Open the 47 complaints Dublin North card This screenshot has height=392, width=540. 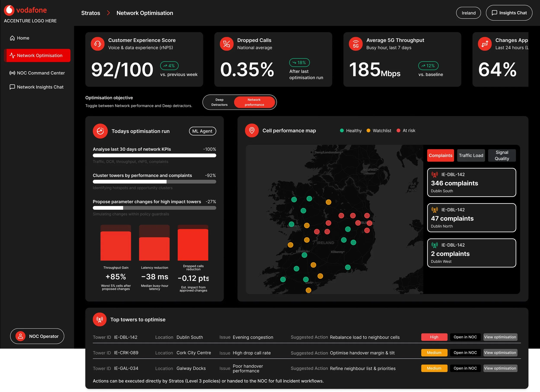coord(472,218)
